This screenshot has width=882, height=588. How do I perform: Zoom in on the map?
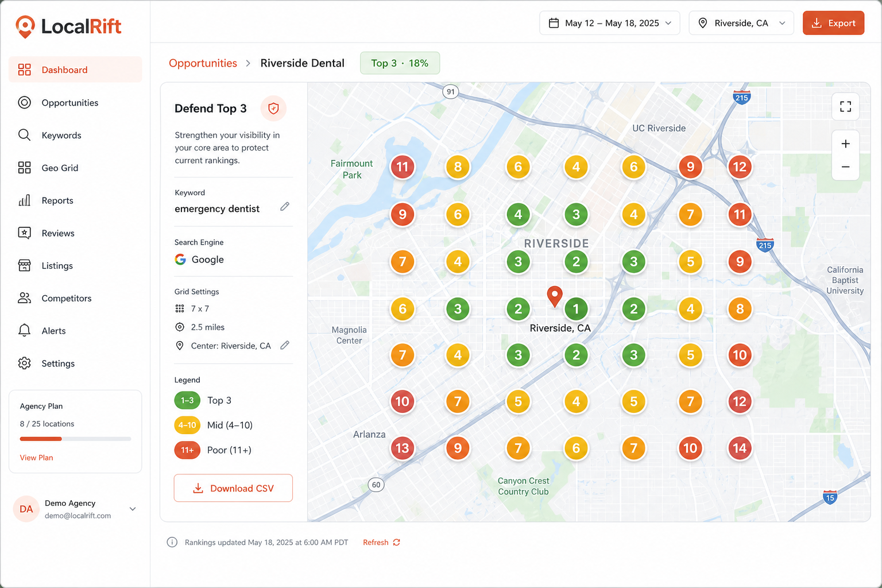pyautogui.click(x=845, y=144)
